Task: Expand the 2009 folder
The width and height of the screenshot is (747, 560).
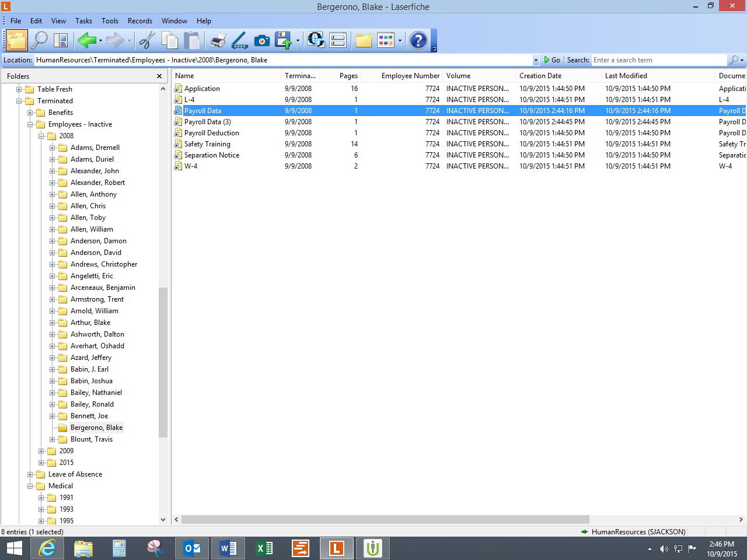Action: coord(41,451)
